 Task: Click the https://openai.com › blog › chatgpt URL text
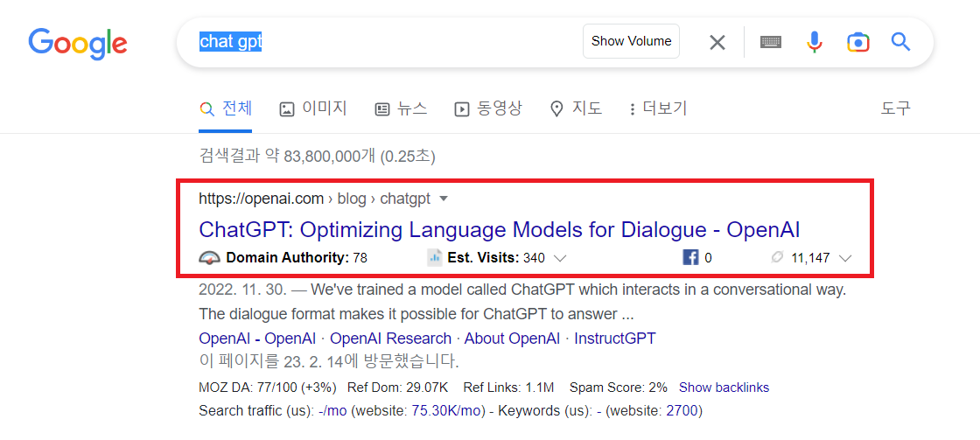(315, 199)
